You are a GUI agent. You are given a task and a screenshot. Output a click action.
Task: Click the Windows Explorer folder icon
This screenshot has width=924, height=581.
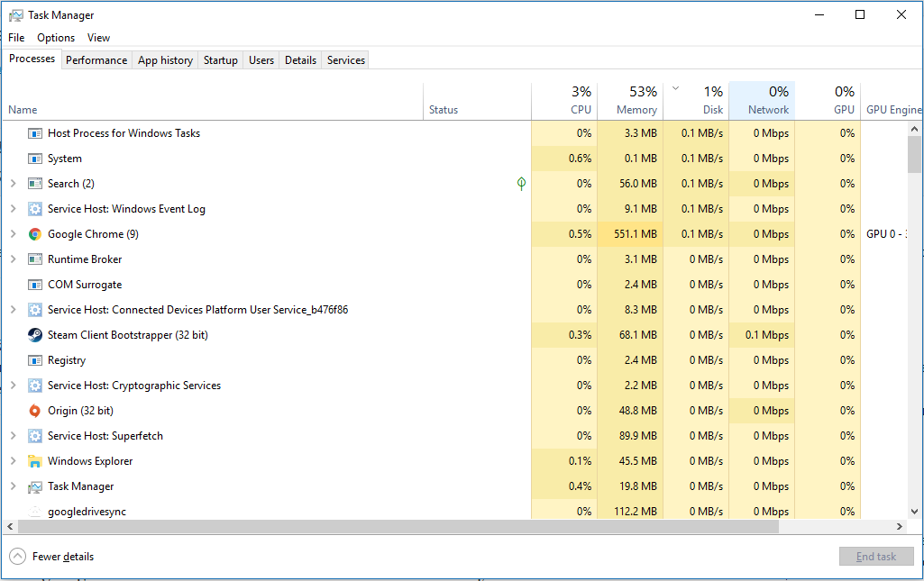tap(35, 461)
